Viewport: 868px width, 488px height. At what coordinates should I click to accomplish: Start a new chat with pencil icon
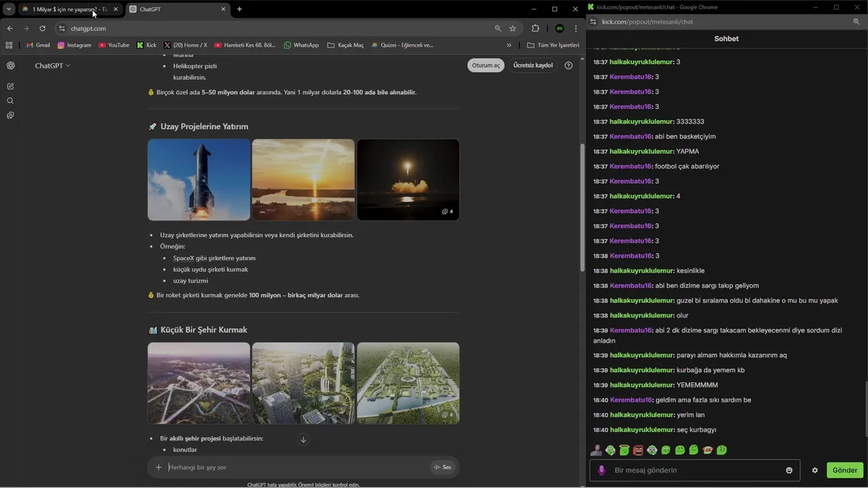tap(10, 86)
